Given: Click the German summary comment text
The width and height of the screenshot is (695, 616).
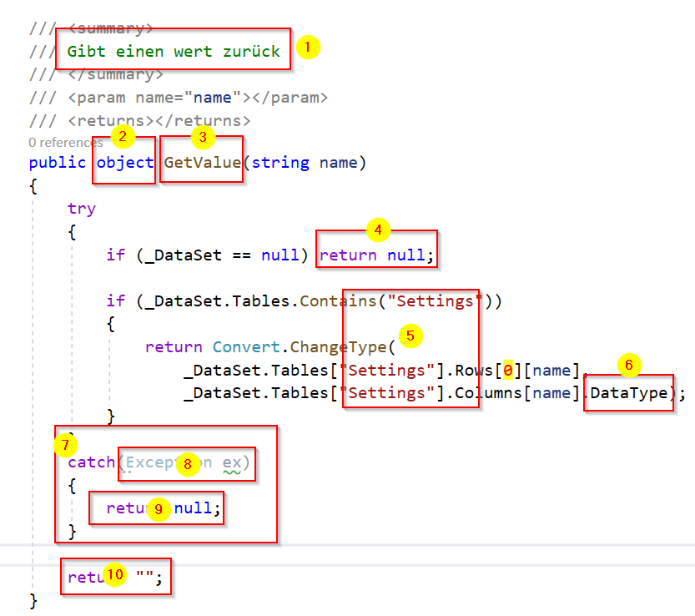Looking at the screenshot, I should [x=174, y=51].
